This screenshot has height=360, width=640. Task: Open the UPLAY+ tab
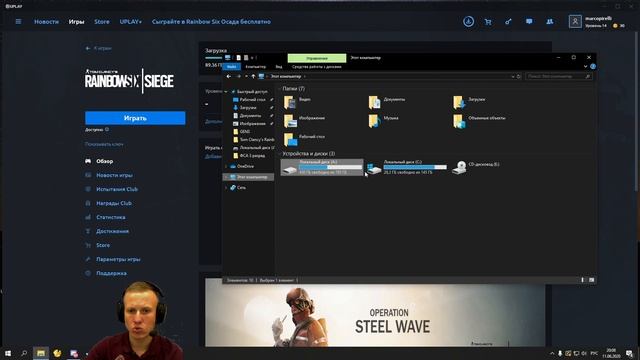click(x=131, y=22)
